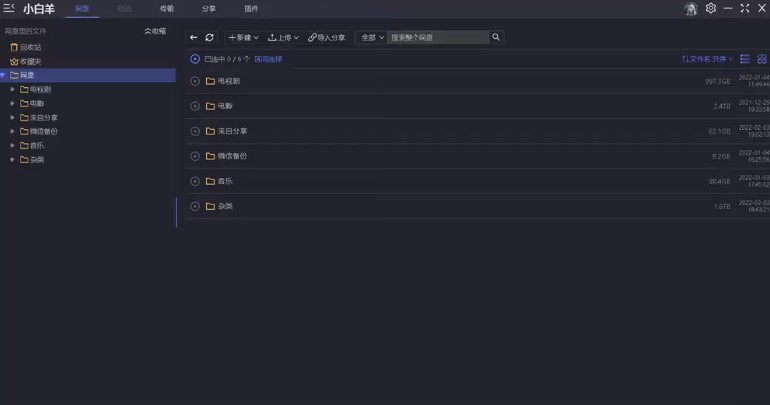
Task: Select the 电视剧 row checkbox
Action: pos(195,81)
